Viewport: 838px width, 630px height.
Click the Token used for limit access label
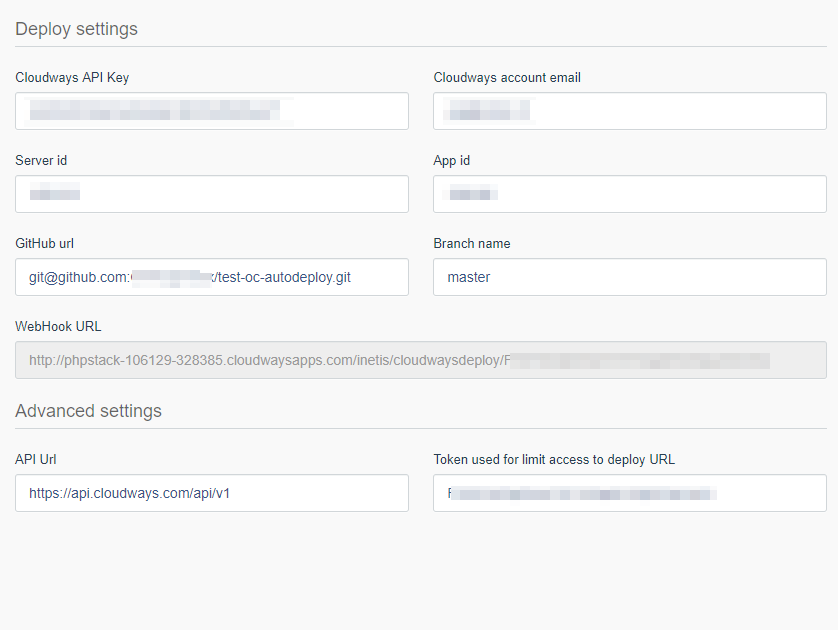[x=554, y=460]
